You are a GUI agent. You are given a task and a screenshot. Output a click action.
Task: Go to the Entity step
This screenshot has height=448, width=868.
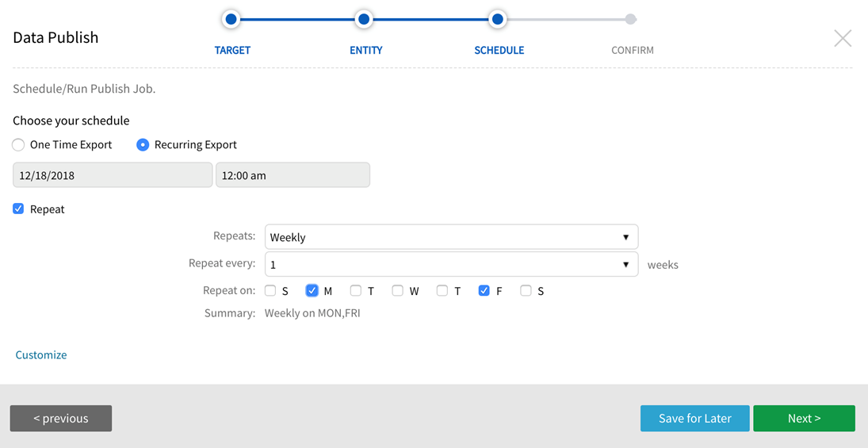point(364,19)
